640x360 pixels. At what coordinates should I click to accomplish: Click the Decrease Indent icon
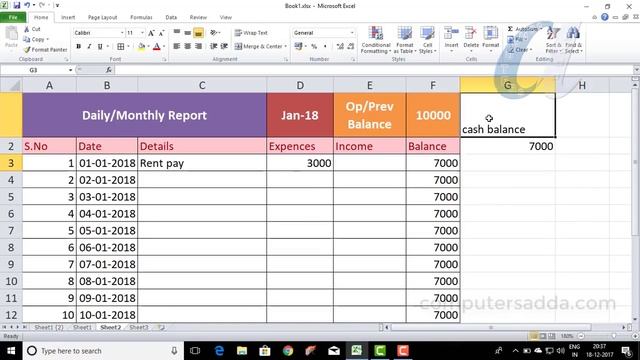coord(213,47)
